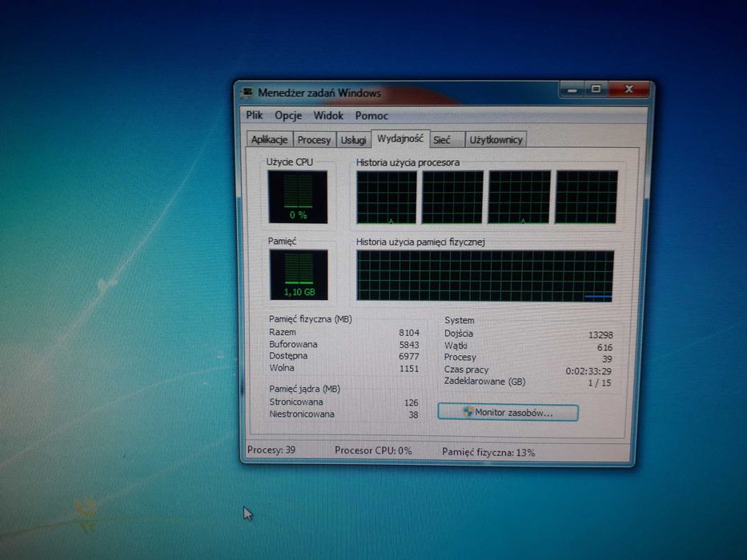Maximize the Menedżer zadań window
The height and width of the screenshot is (560, 747).
point(596,89)
